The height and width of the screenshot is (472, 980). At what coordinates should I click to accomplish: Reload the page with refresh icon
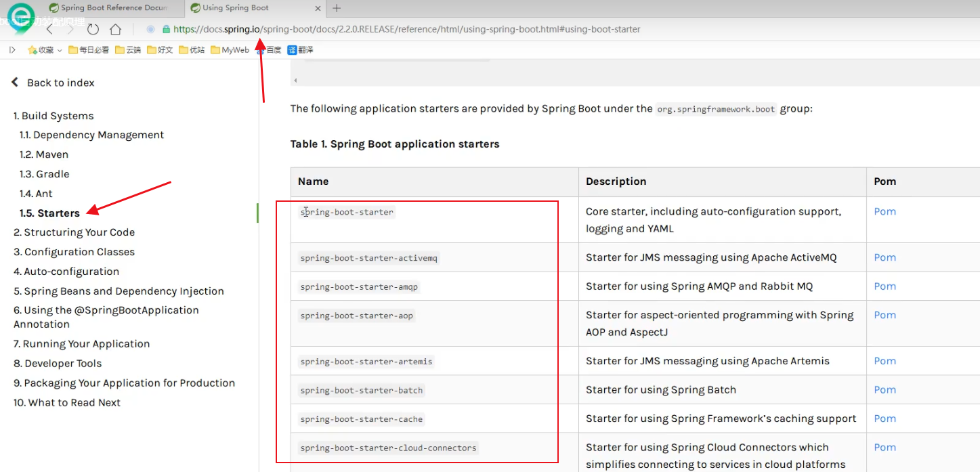(x=93, y=29)
